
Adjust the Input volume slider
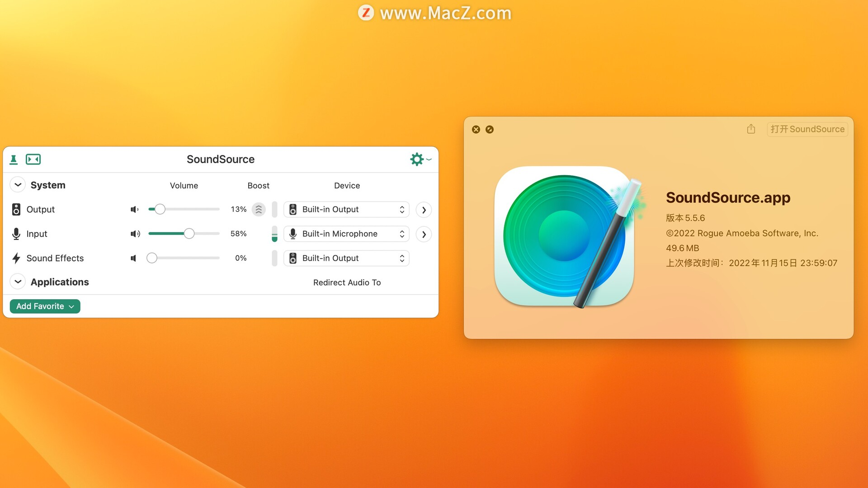point(184,234)
